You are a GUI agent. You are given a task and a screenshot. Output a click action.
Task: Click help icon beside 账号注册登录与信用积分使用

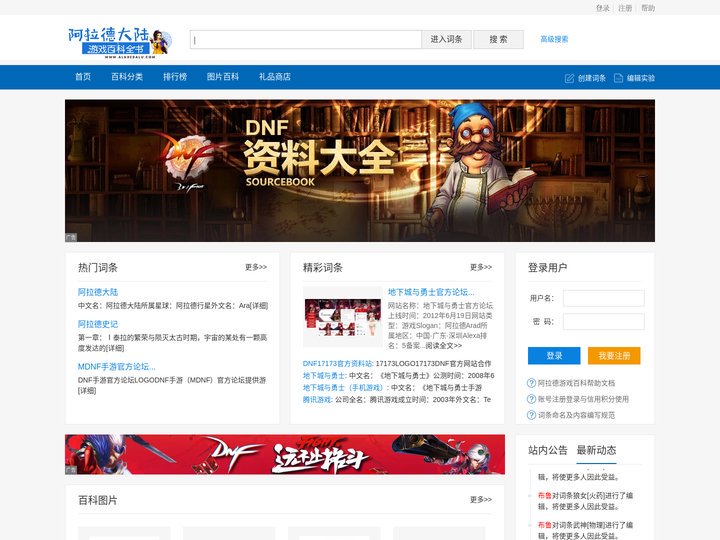531,399
